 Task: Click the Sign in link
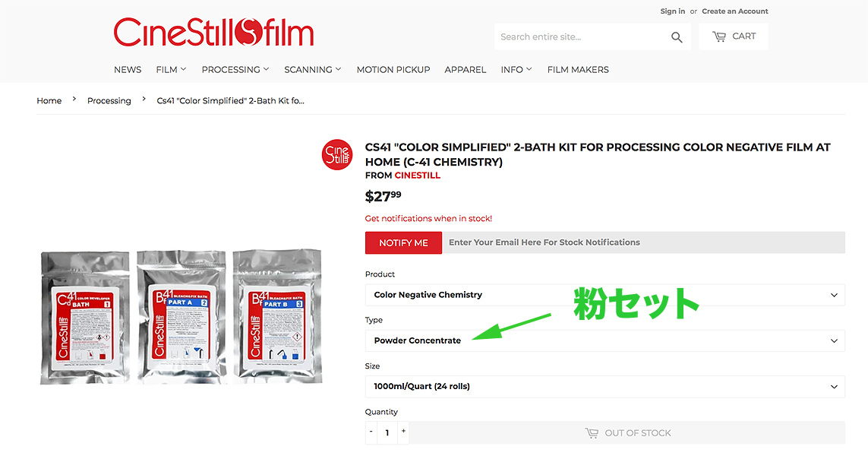point(672,11)
